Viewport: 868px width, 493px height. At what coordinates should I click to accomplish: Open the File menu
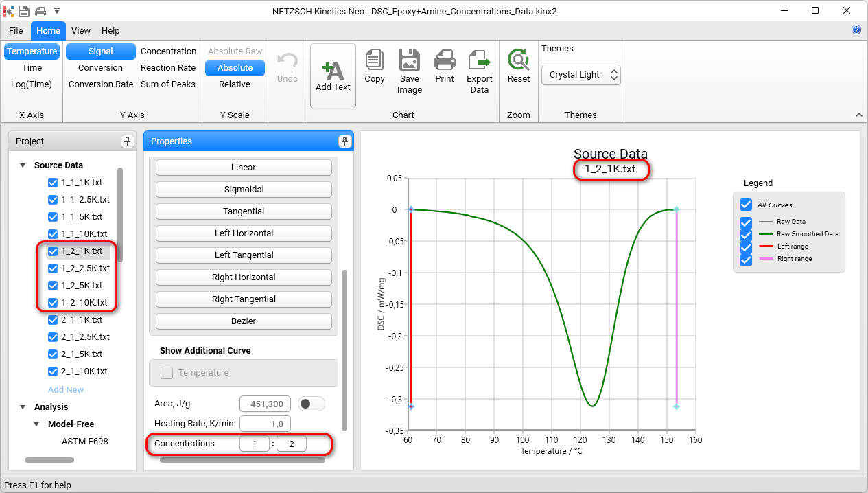pyautogui.click(x=16, y=31)
